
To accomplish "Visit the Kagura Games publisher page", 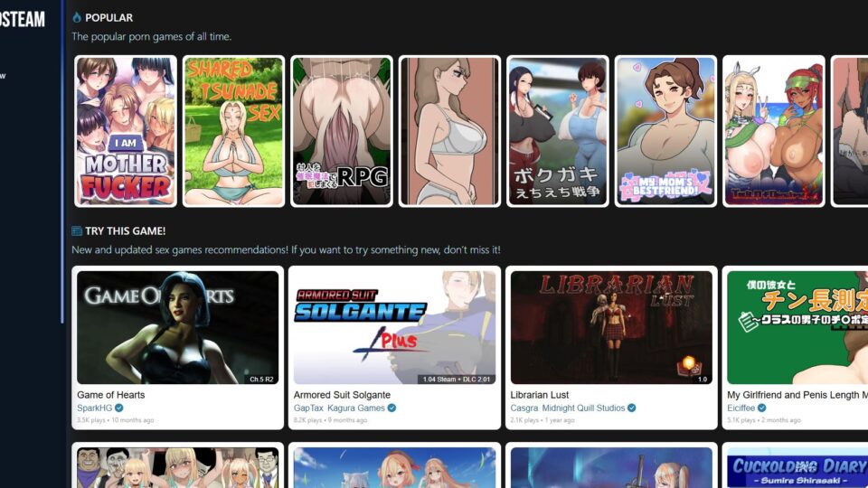I will [x=356, y=408].
